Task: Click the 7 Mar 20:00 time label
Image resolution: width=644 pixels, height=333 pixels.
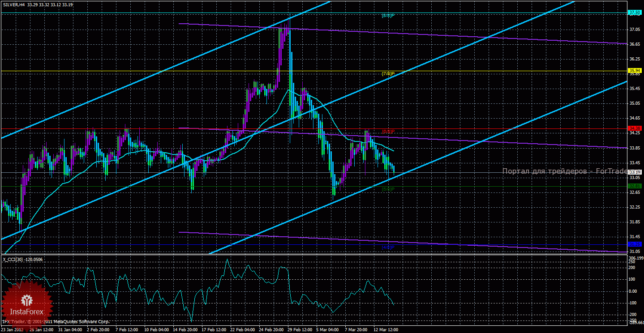Action: [x=356, y=330]
